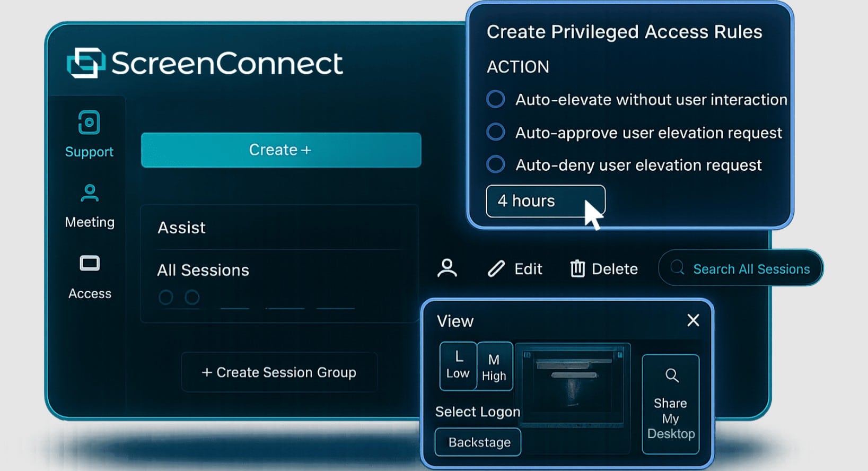Click the ScreenConnect logo icon
This screenshot has width=868, height=471.
point(85,63)
